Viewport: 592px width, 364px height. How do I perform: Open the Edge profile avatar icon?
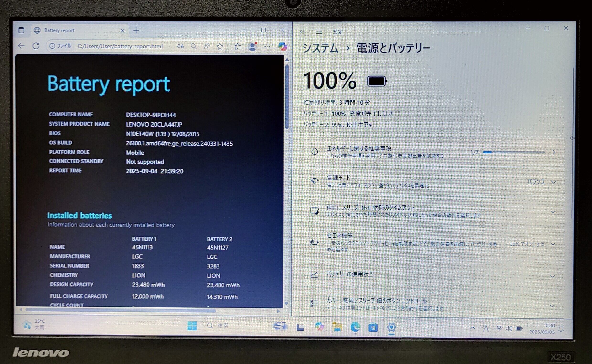252,47
